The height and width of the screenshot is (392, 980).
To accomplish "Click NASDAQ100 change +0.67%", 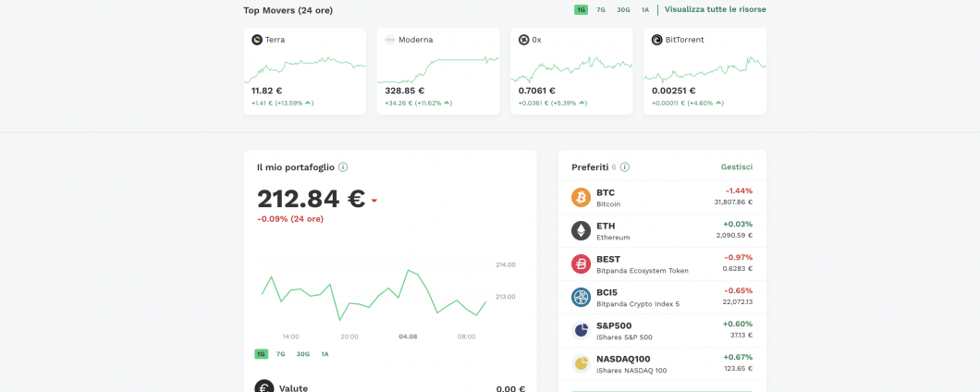I will point(738,357).
